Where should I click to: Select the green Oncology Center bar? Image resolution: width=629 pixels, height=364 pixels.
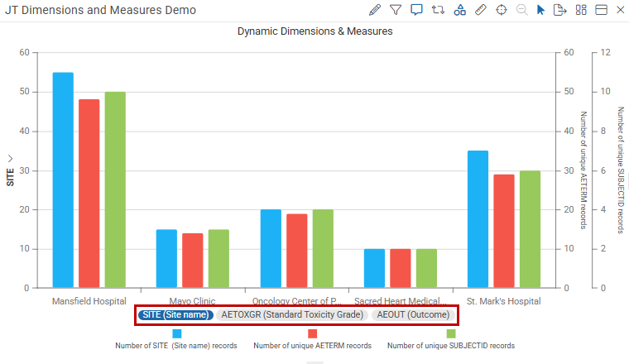(x=323, y=248)
